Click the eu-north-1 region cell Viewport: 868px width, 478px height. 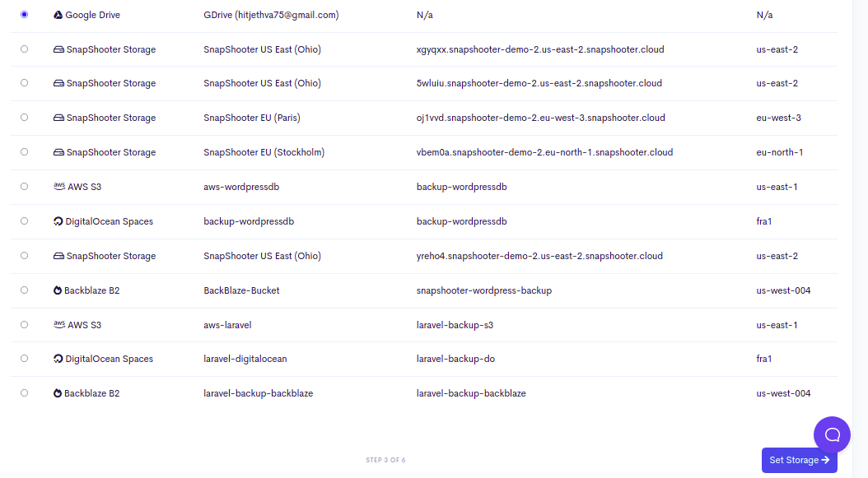(779, 152)
